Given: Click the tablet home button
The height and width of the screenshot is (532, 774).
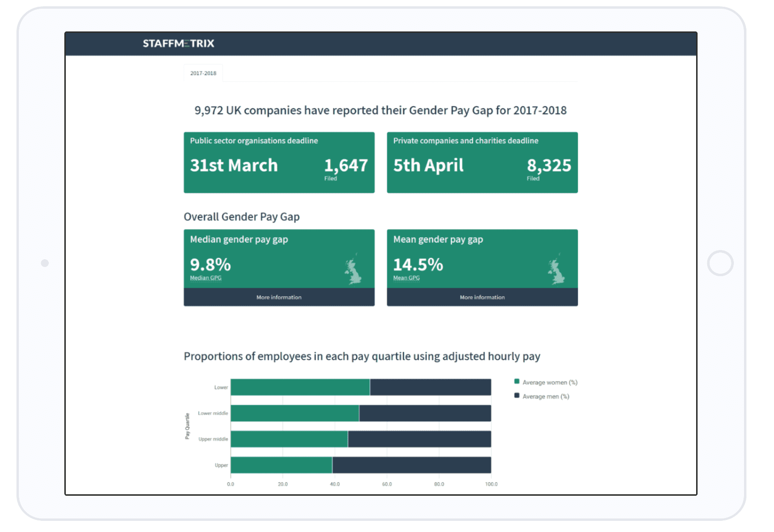Looking at the screenshot, I should (x=720, y=263).
